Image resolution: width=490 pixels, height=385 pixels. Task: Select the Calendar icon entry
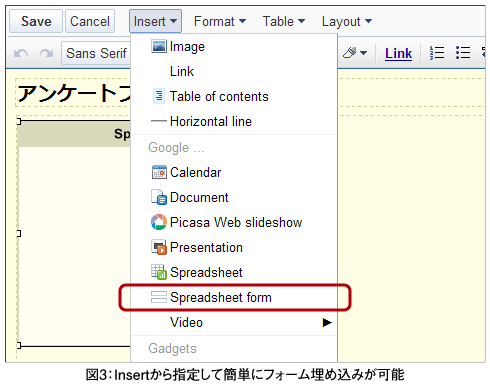pyautogui.click(x=159, y=172)
